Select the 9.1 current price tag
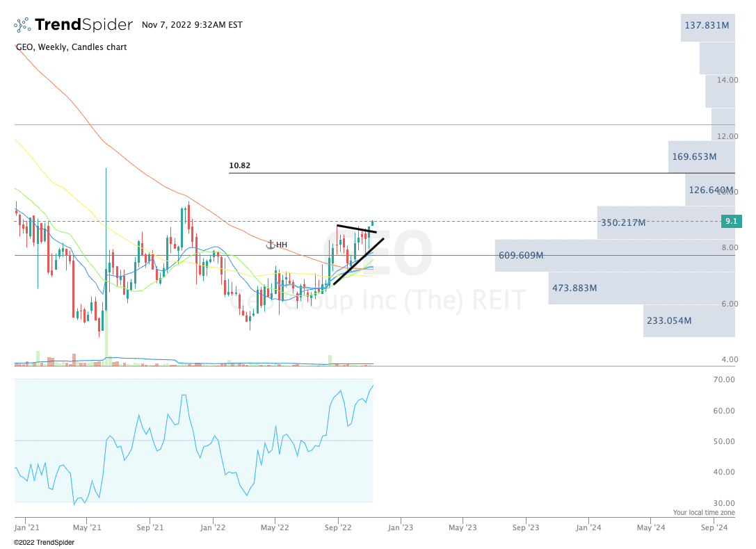The height and width of the screenshot is (549, 756). click(731, 220)
